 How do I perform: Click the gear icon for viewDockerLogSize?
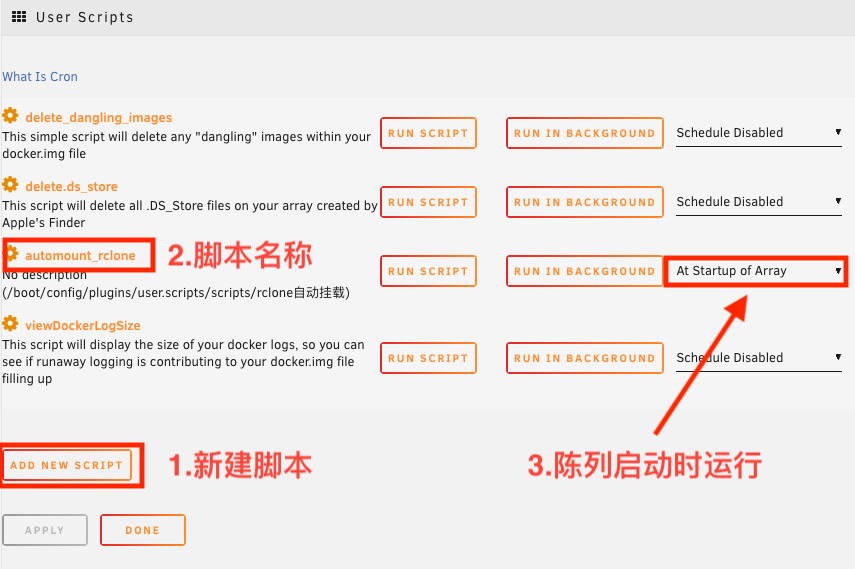10,324
